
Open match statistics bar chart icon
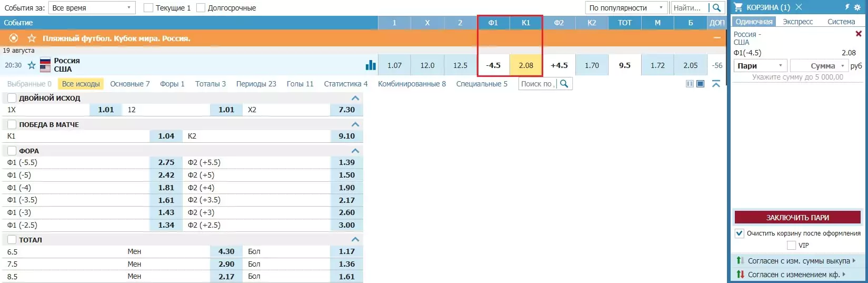(371, 65)
